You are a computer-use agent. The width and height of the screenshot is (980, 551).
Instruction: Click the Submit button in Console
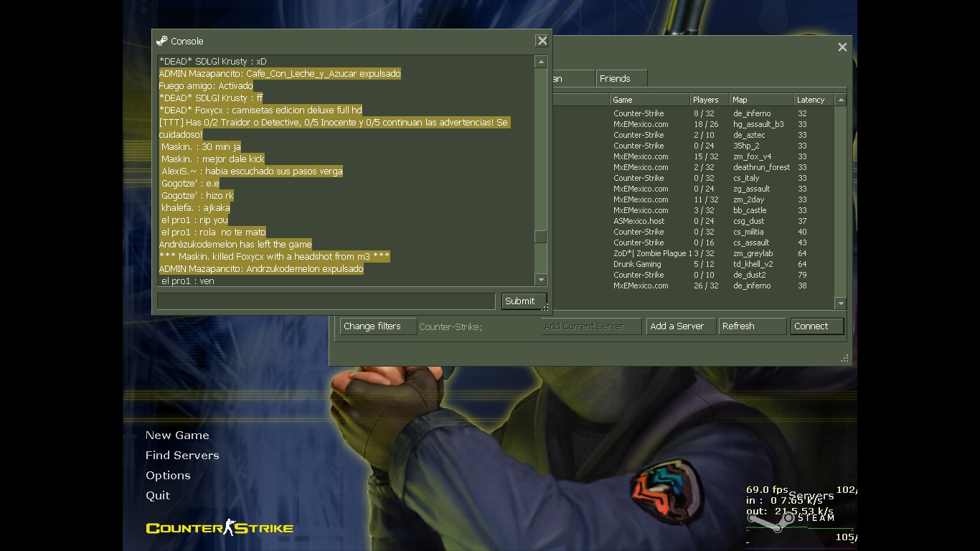(524, 301)
